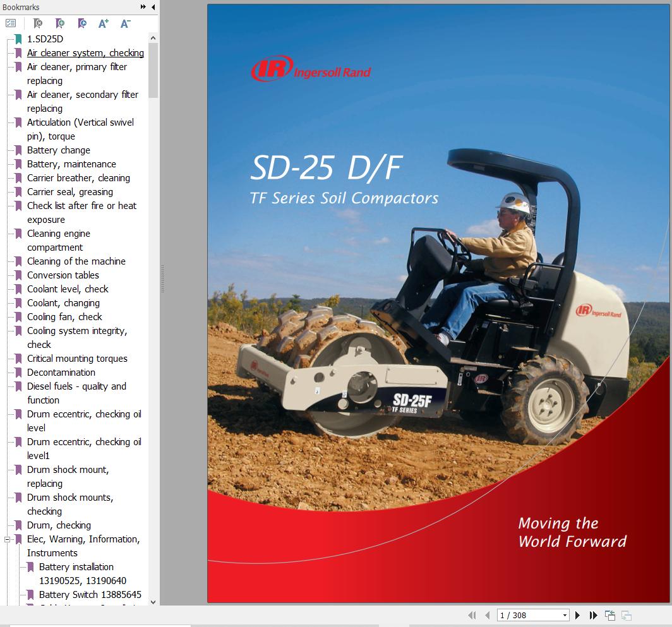672x627 pixels.
Task: Select Elec, Warning, Information, Instruments bookmark
Action: click(x=83, y=546)
